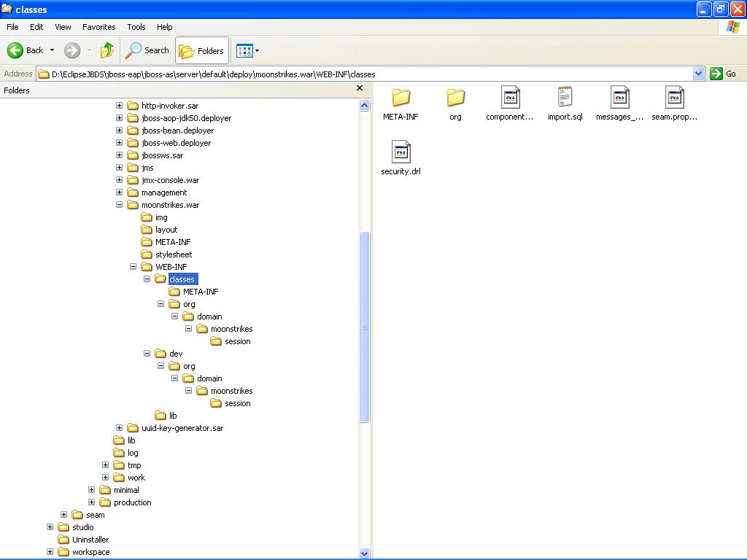Select the tmp folder in tree
Screen dimensions: 747x560
tap(134, 464)
